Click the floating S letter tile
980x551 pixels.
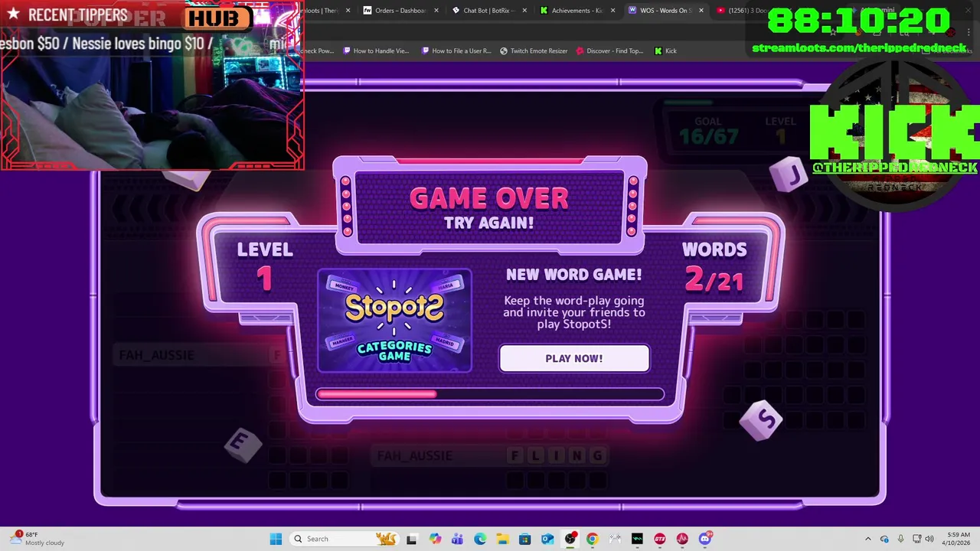click(762, 419)
